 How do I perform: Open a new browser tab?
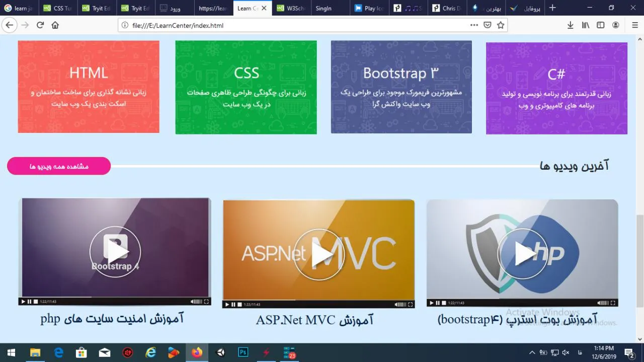click(552, 8)
